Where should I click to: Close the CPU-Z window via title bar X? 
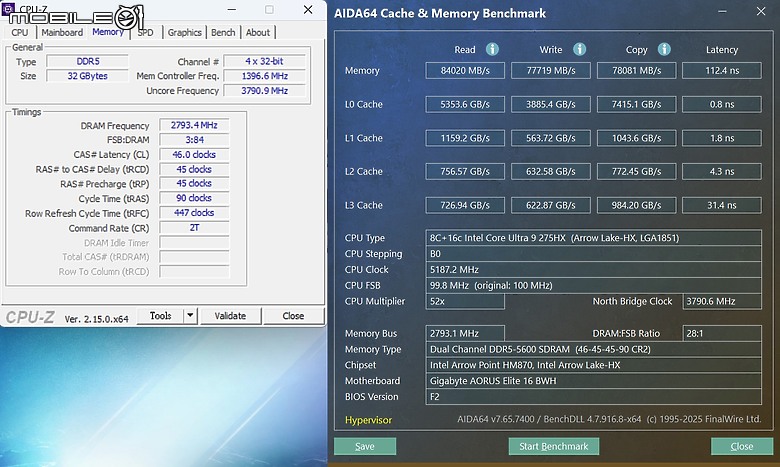(308, 9)
